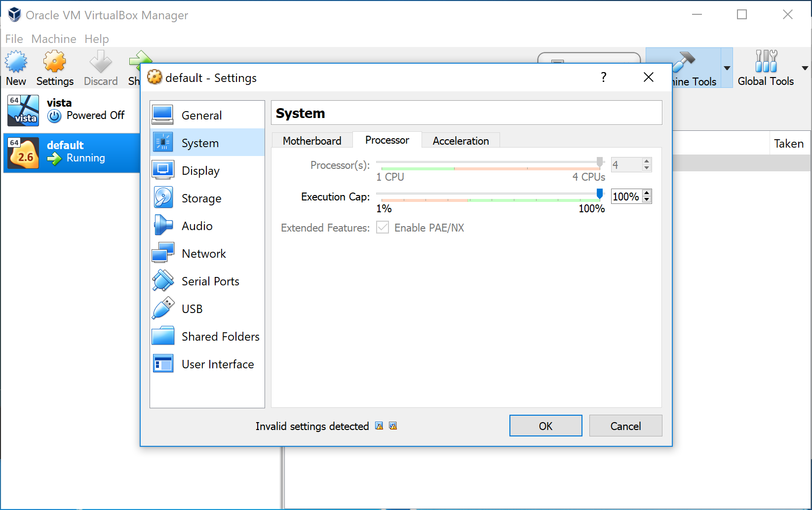Open Shared Folders settings icon
This screenshot has height=510, width=812.
[x=163, y=336]
